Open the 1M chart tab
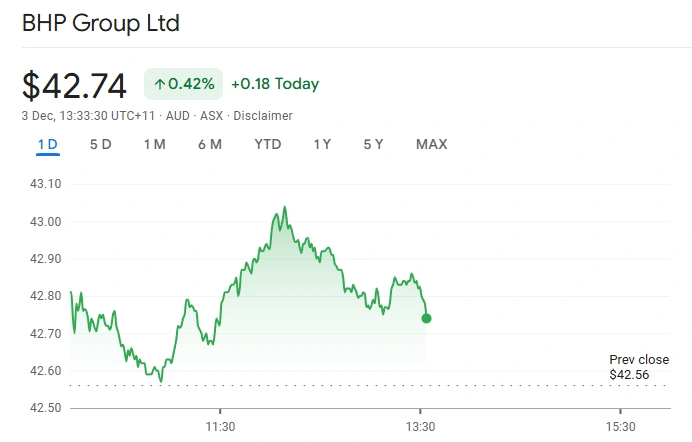692x442 pixels. [154, 144]
